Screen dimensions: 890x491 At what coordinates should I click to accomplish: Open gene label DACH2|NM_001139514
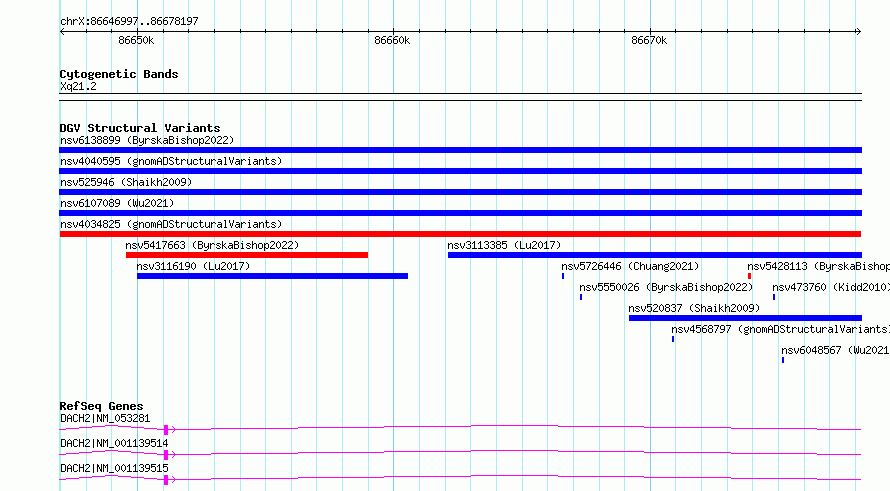114,443
